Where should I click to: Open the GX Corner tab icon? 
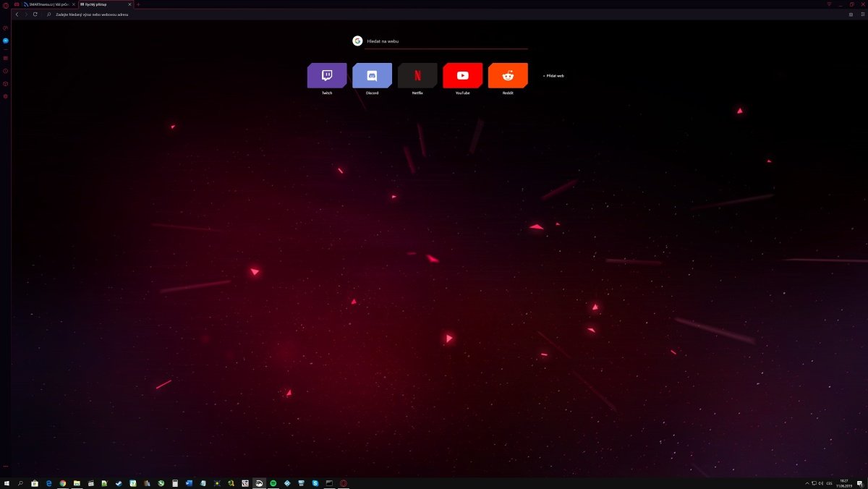tap(16, 4)
